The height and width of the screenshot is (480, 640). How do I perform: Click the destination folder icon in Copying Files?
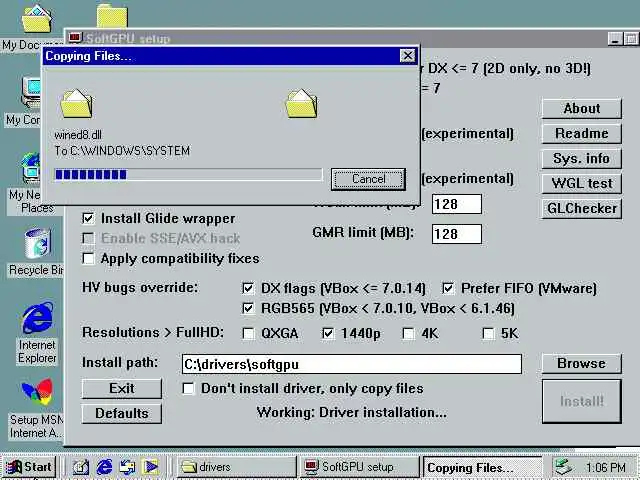pyautogui.click(x=301, y=104)
